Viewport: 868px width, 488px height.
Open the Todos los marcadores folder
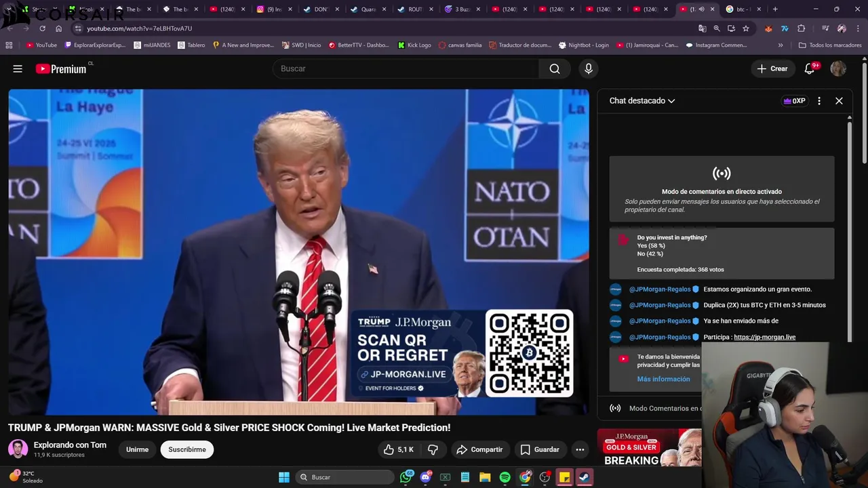click(x=830, y=45)
